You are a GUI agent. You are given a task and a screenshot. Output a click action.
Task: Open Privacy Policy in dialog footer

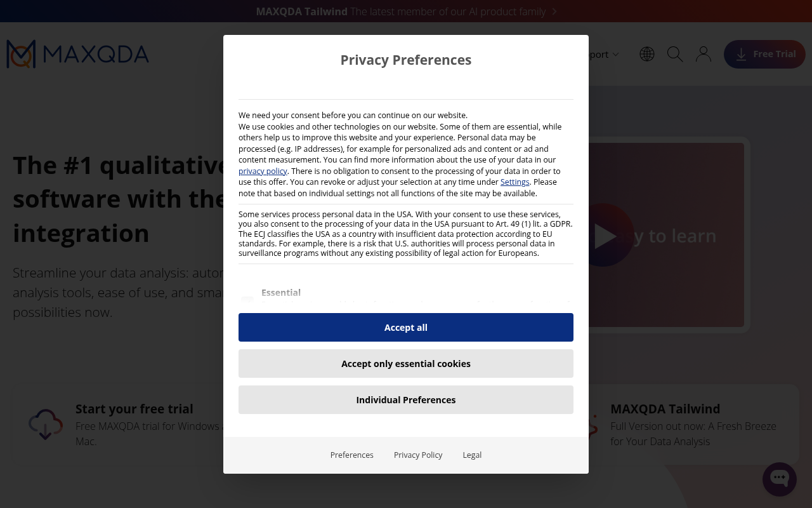tap(418, 455)
